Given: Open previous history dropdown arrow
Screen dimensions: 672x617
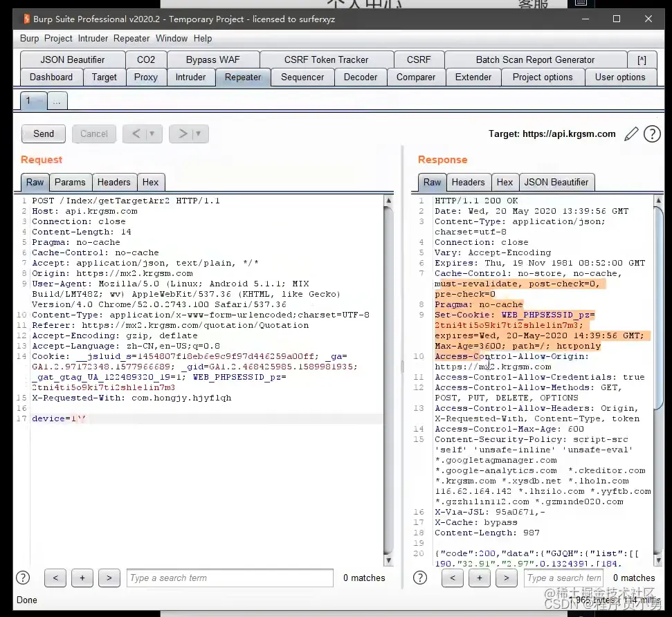Looking at the screenshot, I should 152,133.
